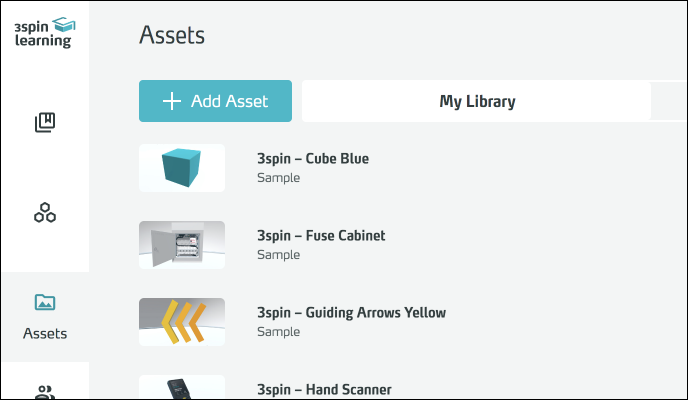Open the Fuse Cabinet thumbnail image
The height and width of the screenshot is (400, 688).
point(182,244)
